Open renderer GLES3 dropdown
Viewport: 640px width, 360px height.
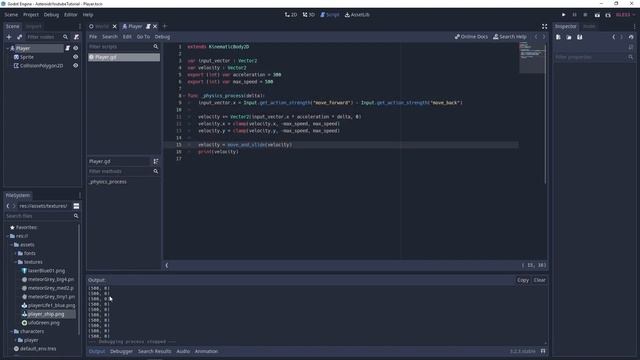625,15
